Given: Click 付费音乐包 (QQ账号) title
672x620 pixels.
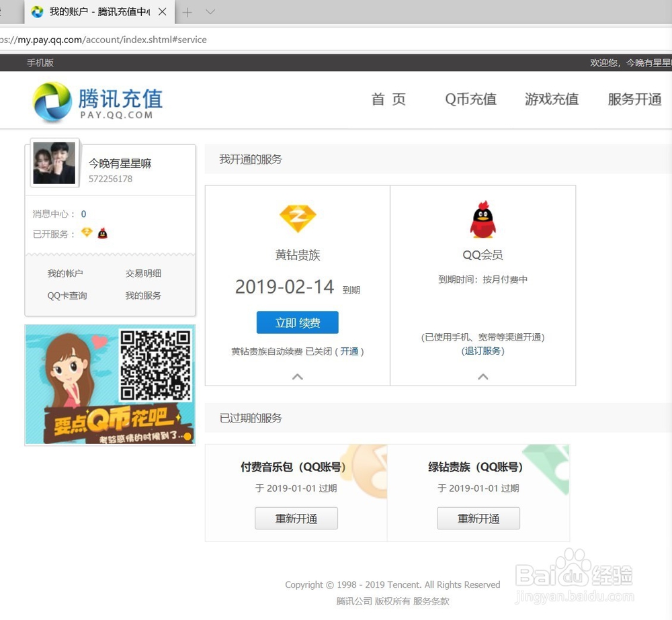Looking at the screenshot, I should [x=293, y=467].
